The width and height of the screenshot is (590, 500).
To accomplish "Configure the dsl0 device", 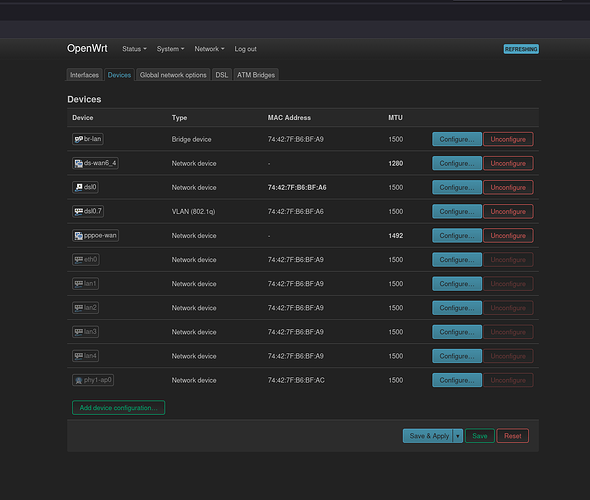I will pos(457,187).
